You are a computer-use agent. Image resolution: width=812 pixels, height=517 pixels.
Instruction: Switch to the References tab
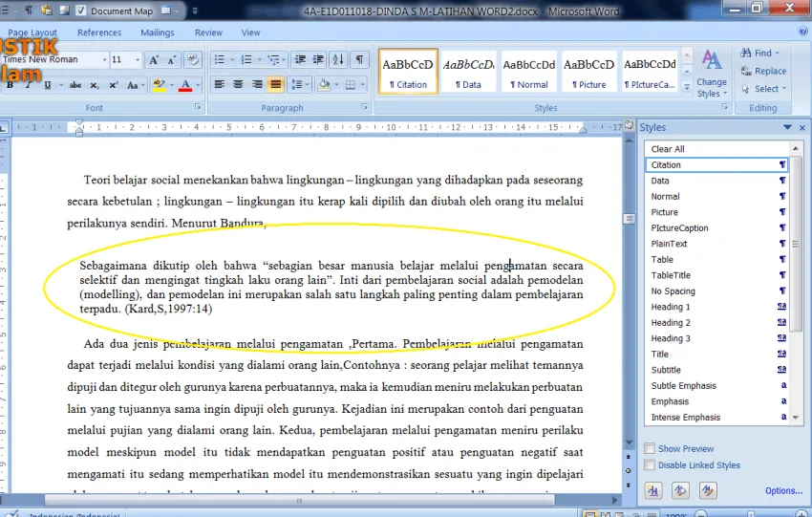pyautogui.click(x=99, y=32)
